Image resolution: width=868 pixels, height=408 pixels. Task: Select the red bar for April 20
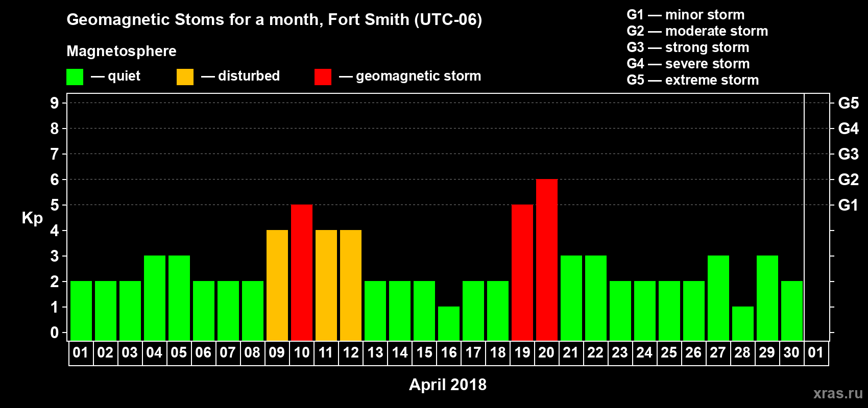pos(547,260)
